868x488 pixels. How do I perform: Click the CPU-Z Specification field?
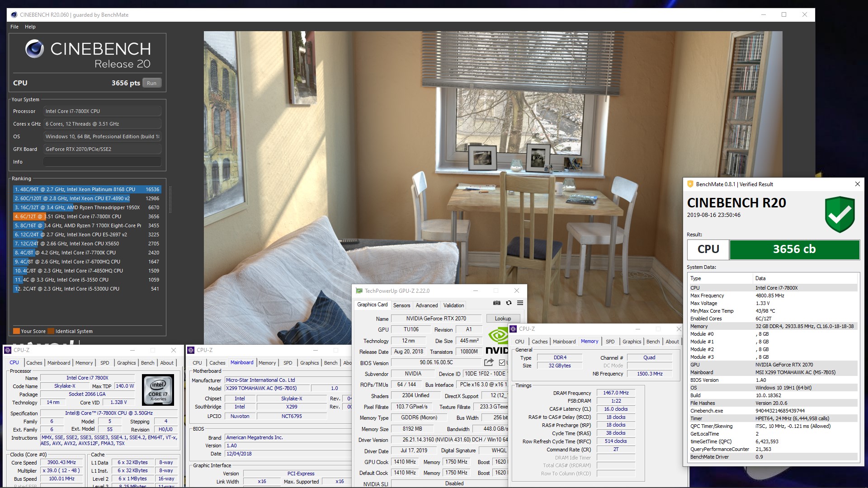109,413
